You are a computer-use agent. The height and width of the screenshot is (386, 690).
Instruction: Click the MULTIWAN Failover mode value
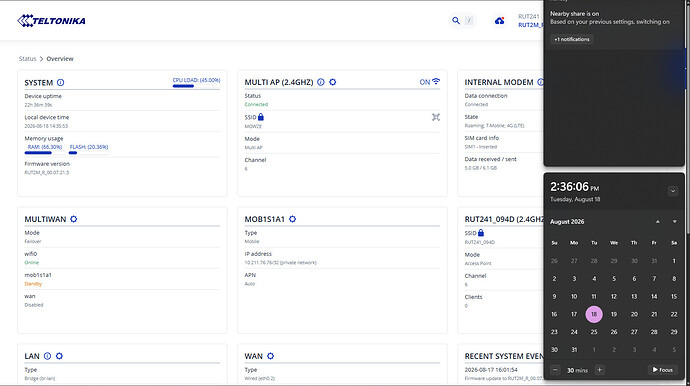pyautogui.click(x=33, y=242)
